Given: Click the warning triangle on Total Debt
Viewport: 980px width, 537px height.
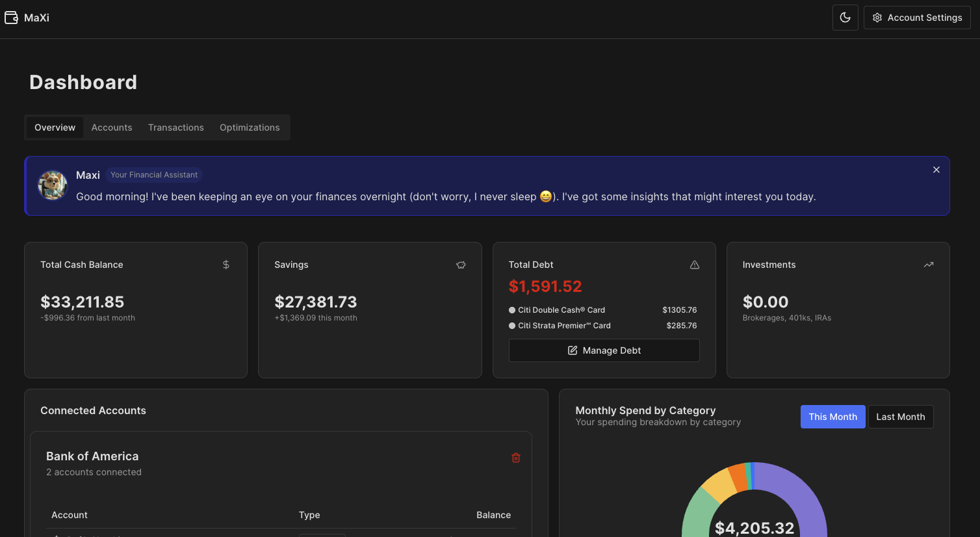Looking at the screenshot, I should [x=695, y=265].
